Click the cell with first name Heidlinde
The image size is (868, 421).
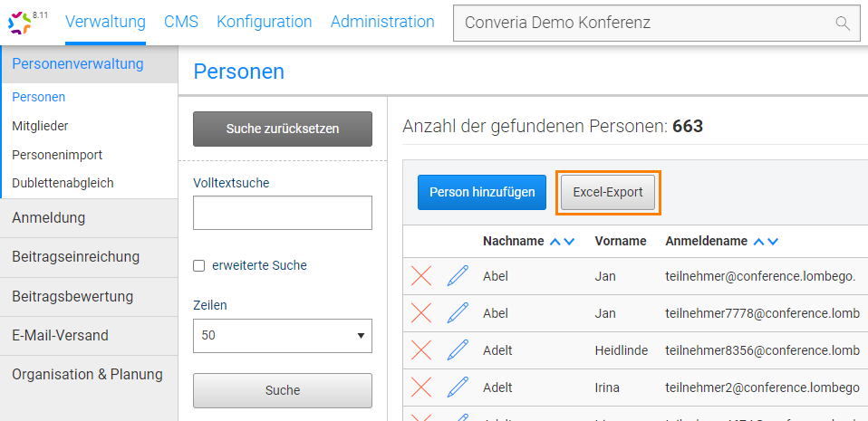pos(622,350)
